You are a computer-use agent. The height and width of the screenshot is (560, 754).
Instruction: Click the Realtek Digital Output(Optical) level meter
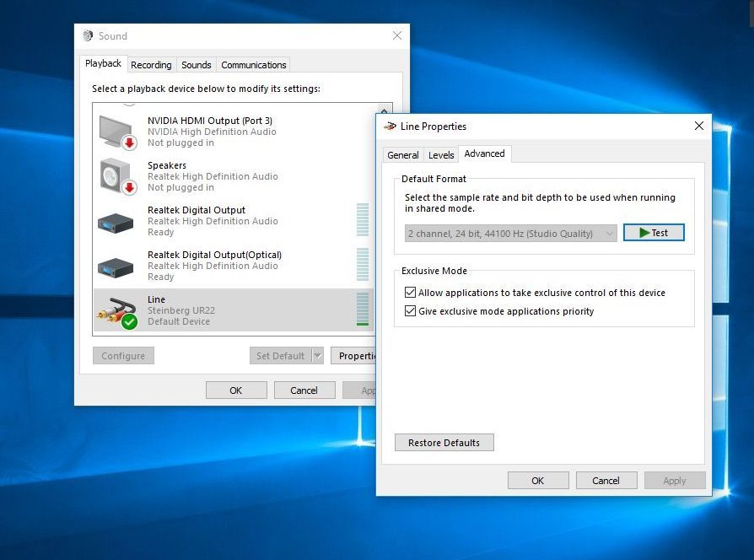pyautogui.click(x=363, y=264)
